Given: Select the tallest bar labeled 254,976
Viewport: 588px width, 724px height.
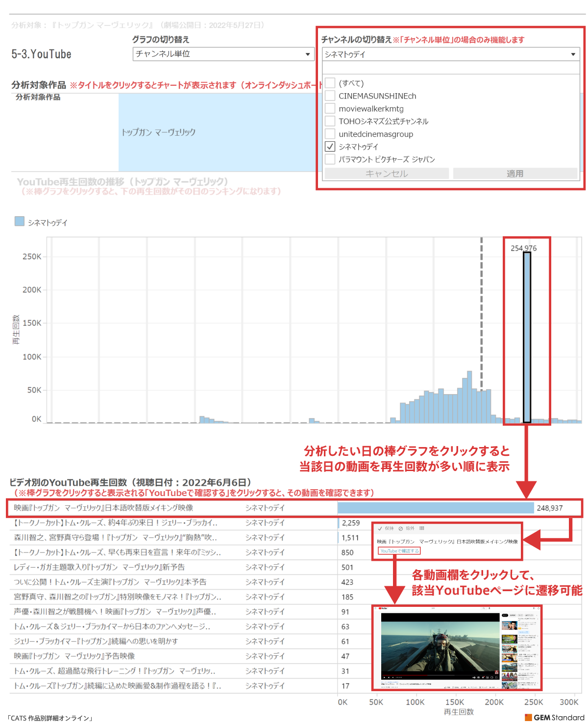Looking at the screenshot, I should (x=527, y=337).
